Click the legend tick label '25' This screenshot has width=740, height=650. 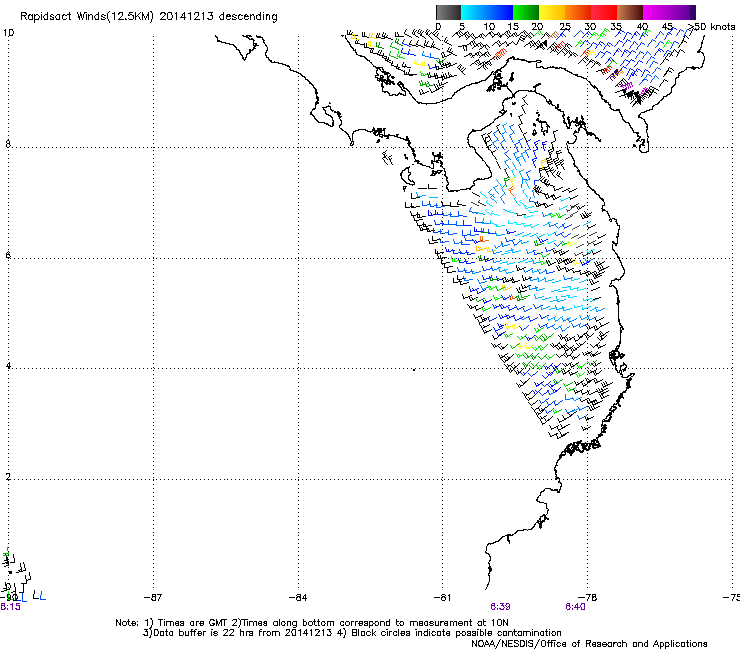pos(565,27)
